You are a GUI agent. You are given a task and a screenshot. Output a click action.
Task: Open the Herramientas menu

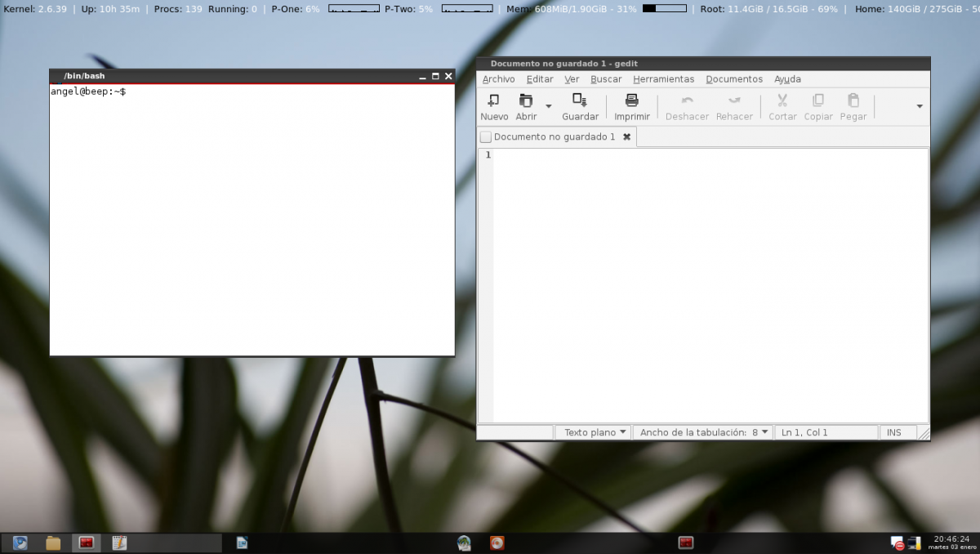(663, 78)
